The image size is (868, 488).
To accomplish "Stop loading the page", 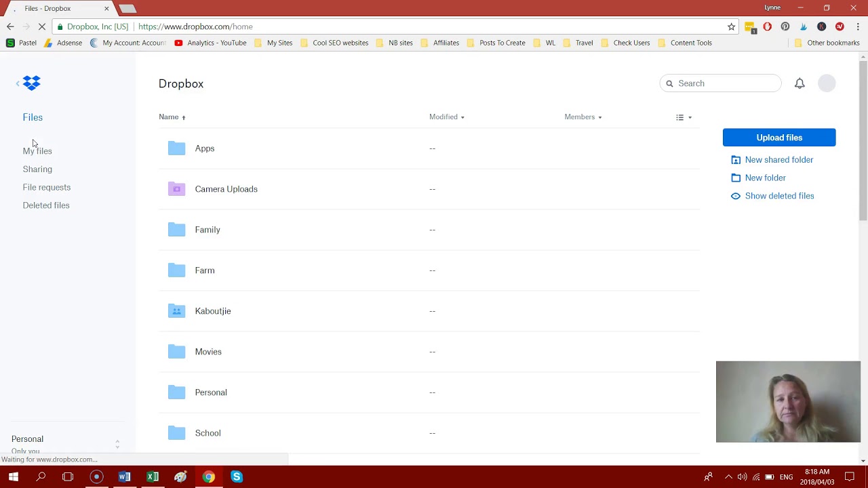I will [42, 26].
